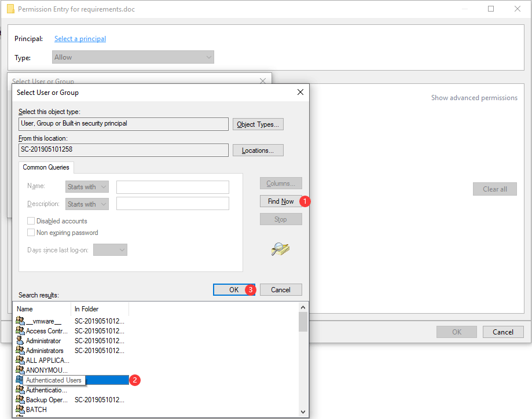Select the __vmware__ group icon
This screenshot has width=532, height=419.
point(20,321)
